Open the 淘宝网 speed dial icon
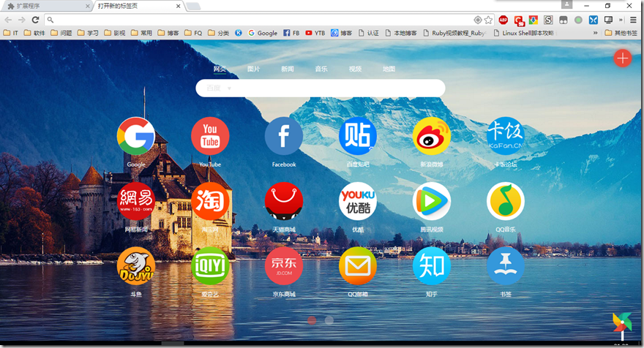 [x=210, y=201]
